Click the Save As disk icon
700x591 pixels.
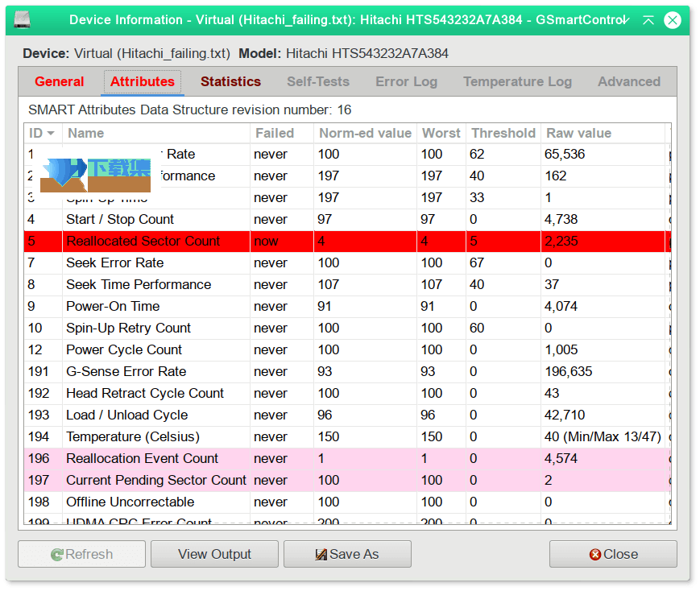[321, 555]
